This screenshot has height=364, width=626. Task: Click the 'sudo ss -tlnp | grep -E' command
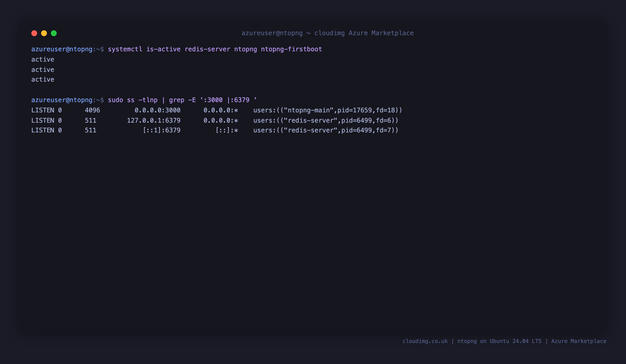(x=152, y=100)
